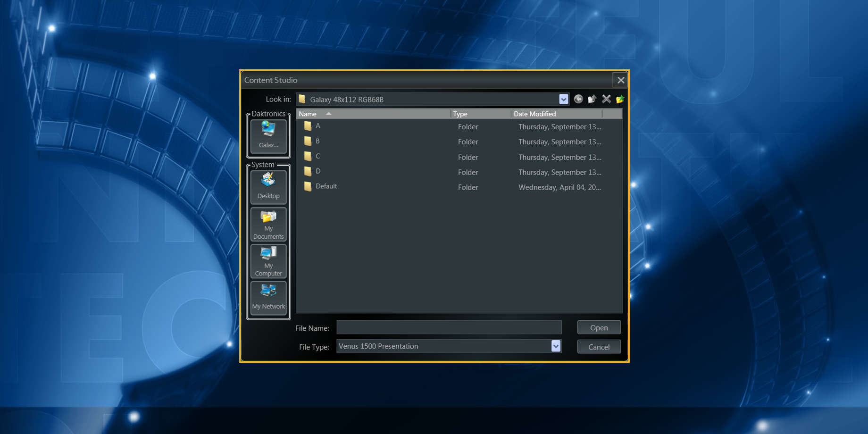Viewport: 868px width, 434px height.
Task: Click the Back navigation arrow icon
Action: 578,99
